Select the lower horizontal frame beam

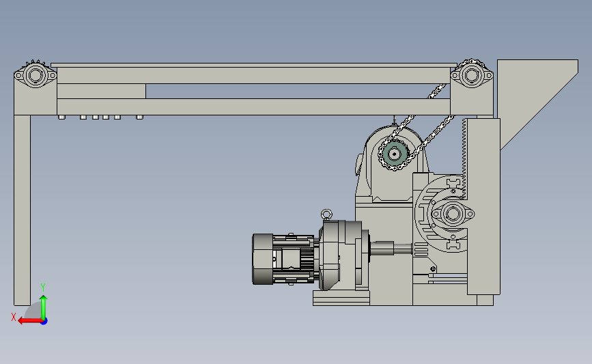253,107
